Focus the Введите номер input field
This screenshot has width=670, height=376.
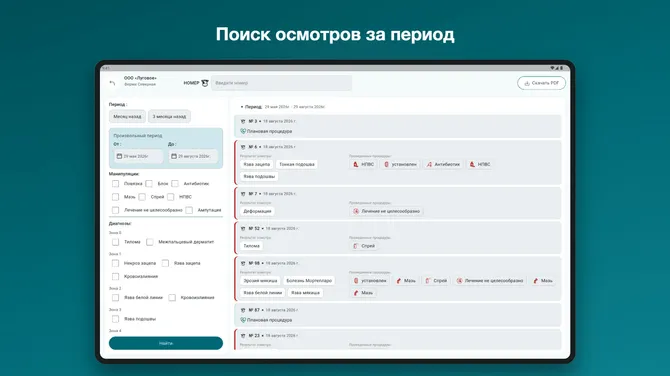tap(281, 83)
